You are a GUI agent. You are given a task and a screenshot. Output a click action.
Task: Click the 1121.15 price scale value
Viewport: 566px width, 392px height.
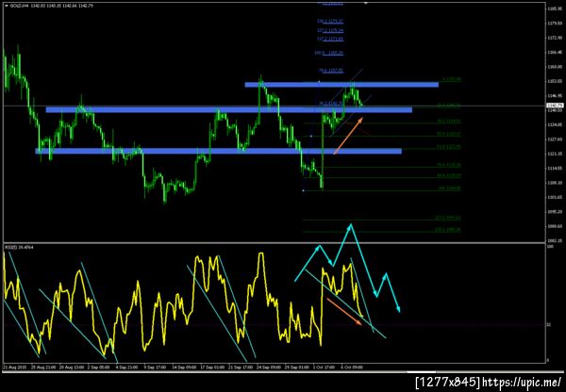(x=556, y=154)
